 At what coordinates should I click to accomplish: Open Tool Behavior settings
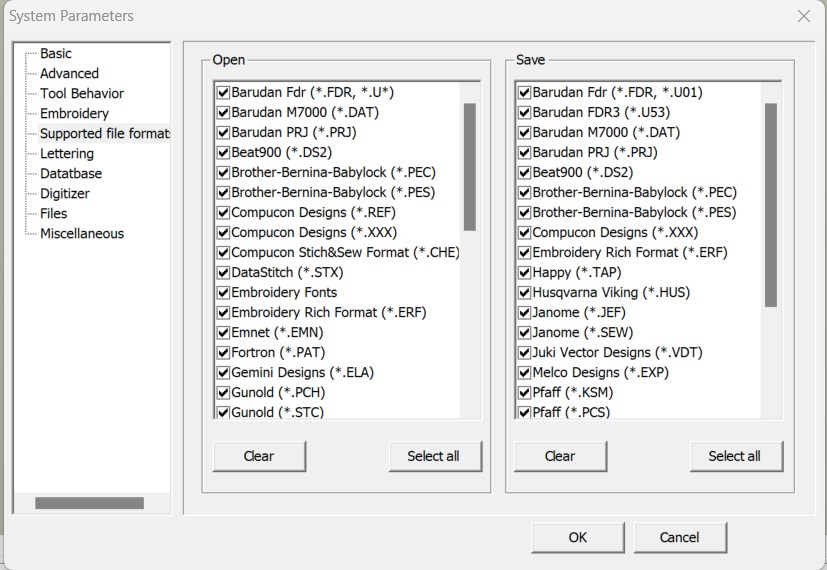coord(82,93)
